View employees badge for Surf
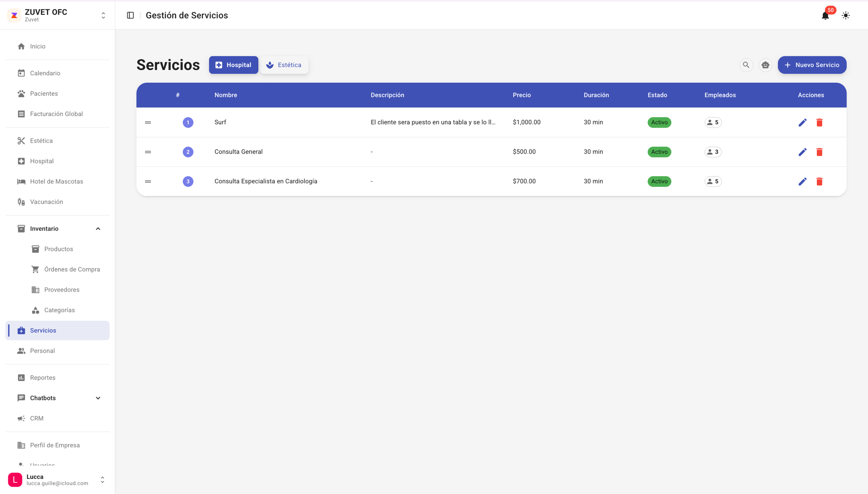The width and height of the screenshot is (868, 494). [713, 122]
